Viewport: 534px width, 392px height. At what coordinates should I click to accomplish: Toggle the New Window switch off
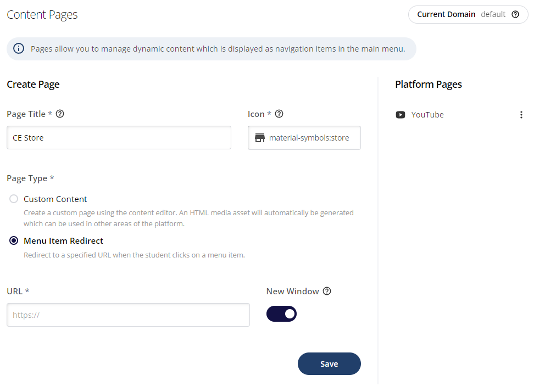[x=281, y=313]
